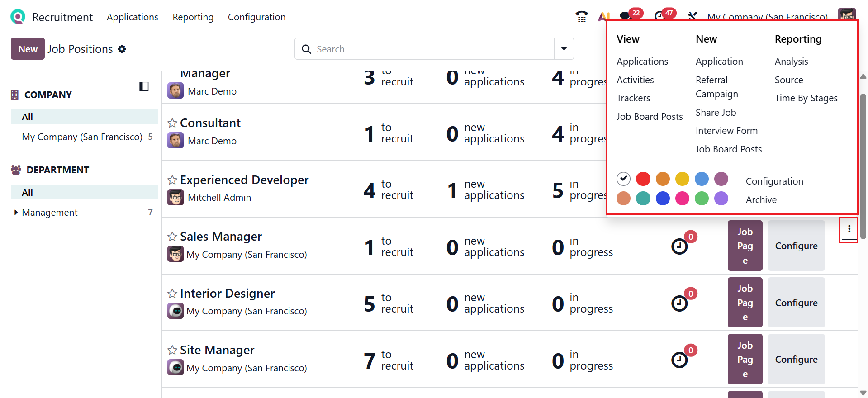Open the search options dropdown arrow
Image resolution: width=868 pixels, height=398 pixels.
click(564, 49)
